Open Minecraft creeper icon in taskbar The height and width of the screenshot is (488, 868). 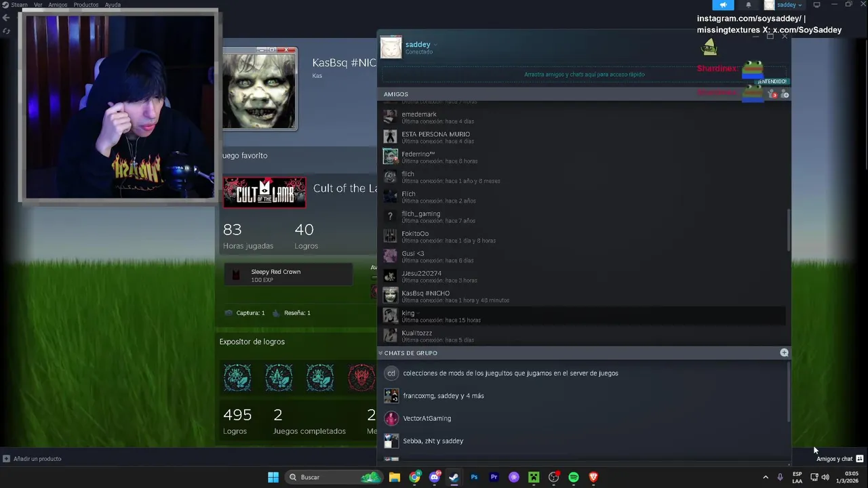[x=534, y=477]
